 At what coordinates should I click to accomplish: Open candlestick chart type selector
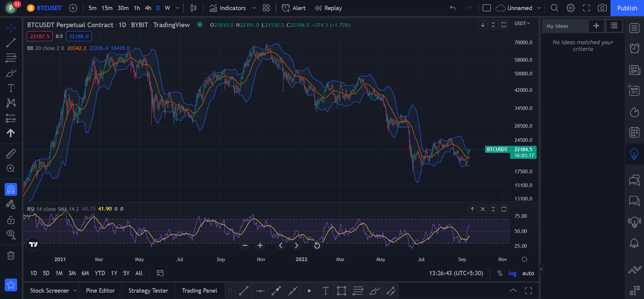[x=194, y=8]
